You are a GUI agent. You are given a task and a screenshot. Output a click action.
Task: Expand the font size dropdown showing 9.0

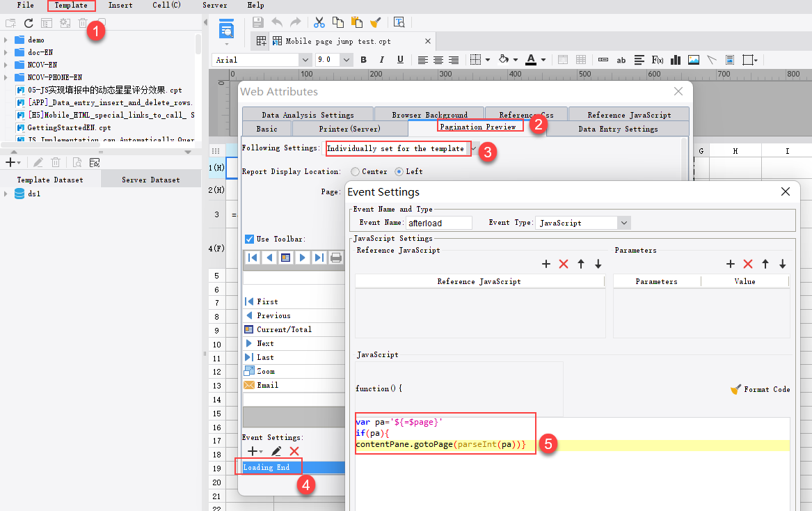[x=346, y=60]
